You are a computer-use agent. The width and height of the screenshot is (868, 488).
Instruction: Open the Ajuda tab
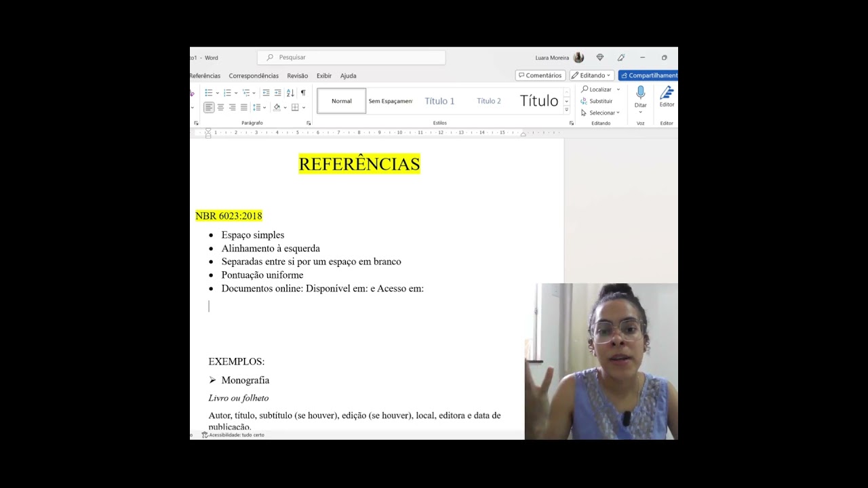(348, 76)
